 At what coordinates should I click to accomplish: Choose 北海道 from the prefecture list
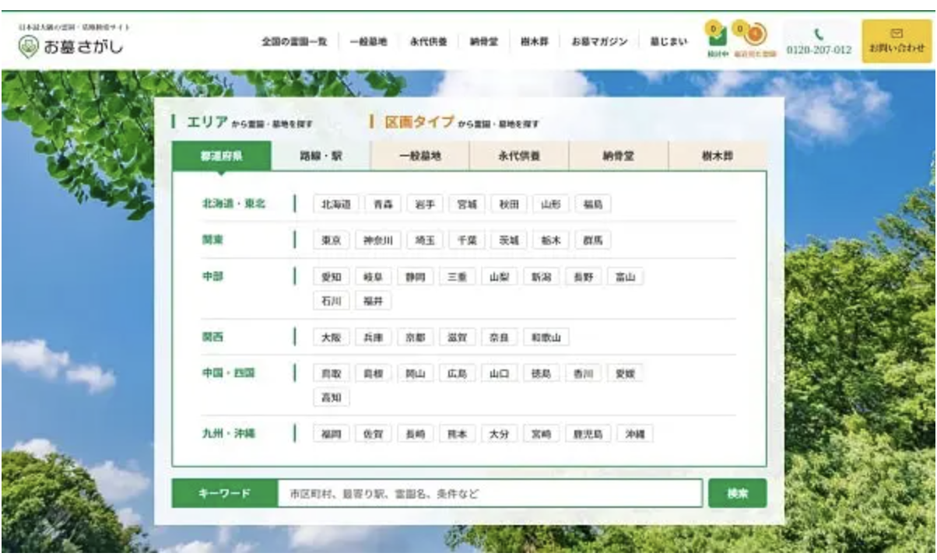(335, 205)
